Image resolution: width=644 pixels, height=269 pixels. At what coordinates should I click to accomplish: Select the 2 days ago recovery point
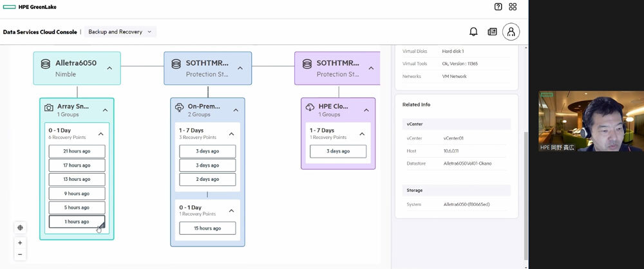coord(207,180)
